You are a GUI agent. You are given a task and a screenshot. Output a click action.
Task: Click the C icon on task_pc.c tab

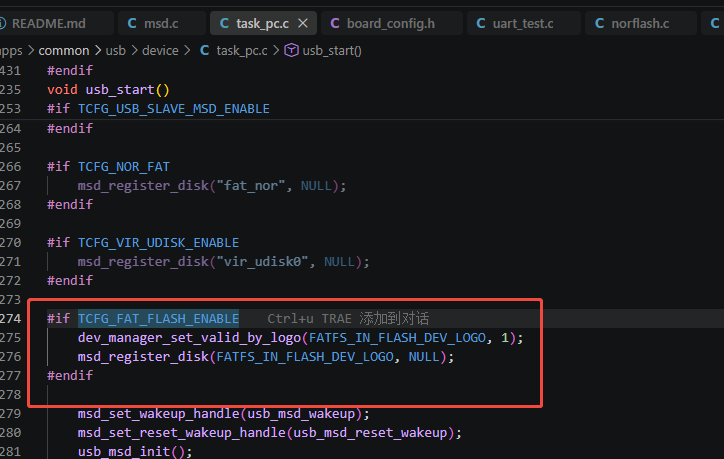tap(224, 24)
